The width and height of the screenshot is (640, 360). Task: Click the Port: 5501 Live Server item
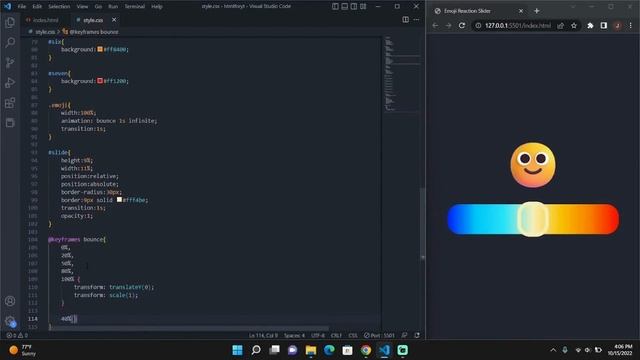[x=379, y=335]
